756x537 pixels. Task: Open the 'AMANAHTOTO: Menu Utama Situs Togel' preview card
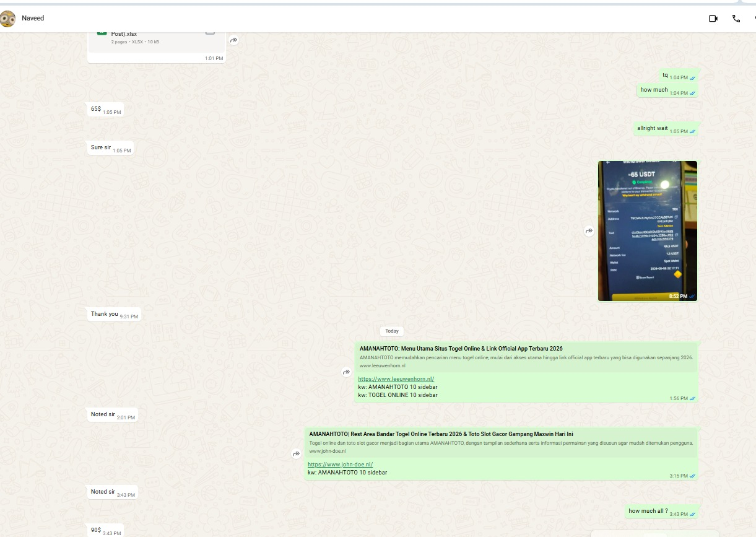pyautogui.click(x=526, y=357)
